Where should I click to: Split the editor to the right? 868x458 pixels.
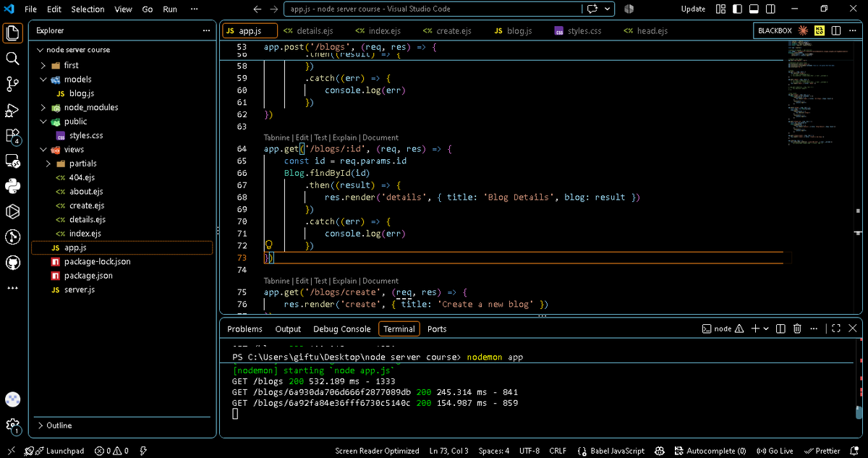click(836, 30)
